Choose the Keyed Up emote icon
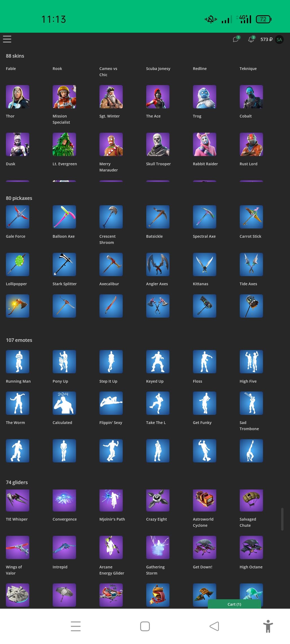The height and width of the screenshot is (644, 290). tap(158, 362)
